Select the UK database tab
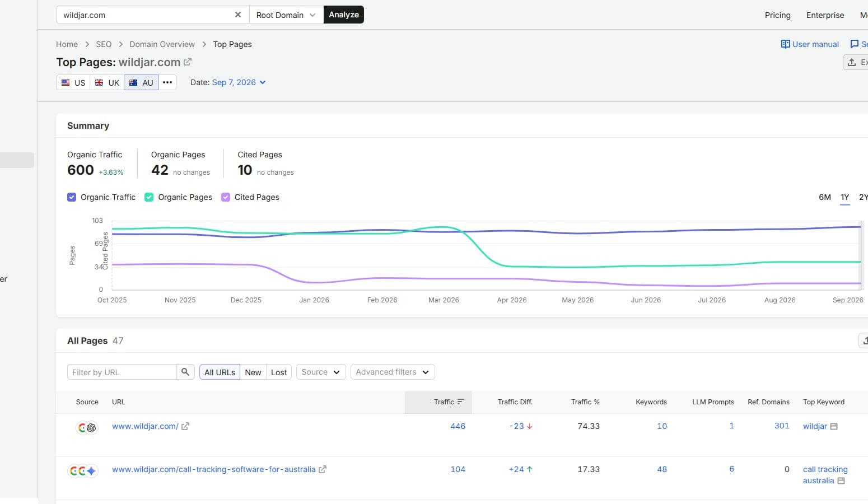This screenshot has height=504, width=868. click(107, 83)
